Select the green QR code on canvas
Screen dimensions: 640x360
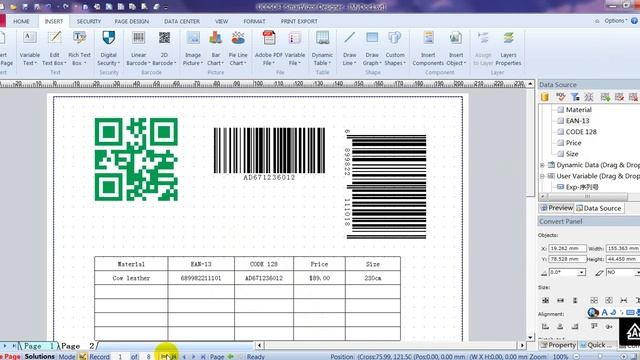click(x=136, y=159)
